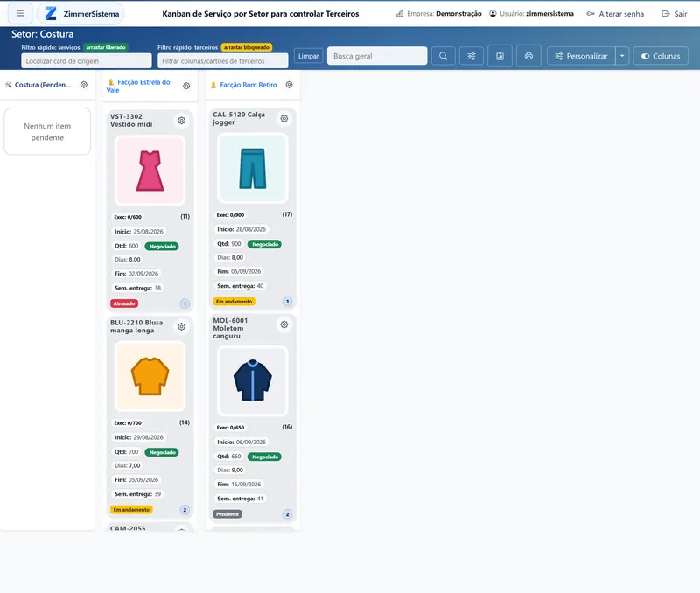This screenshot has width=700, height=593.
Task: Click Fim: 15/09/2026 value
Action: click(x=239, y=485)
